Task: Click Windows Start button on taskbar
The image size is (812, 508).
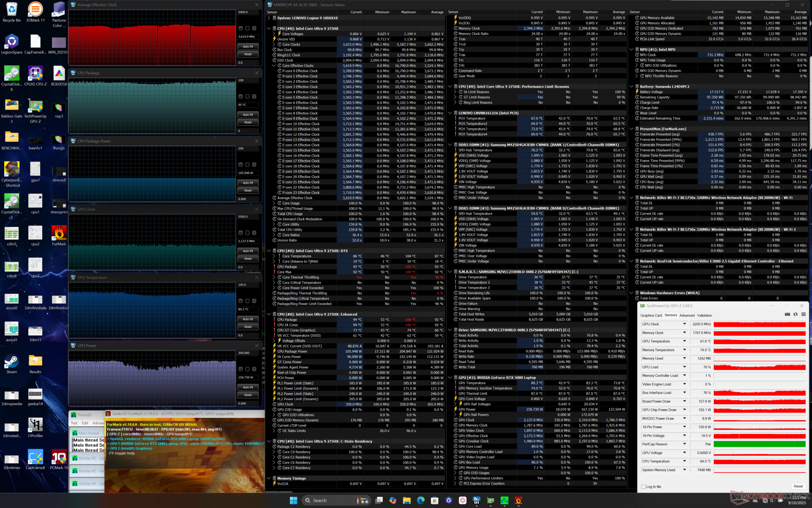Action: [x=293, y=500]
